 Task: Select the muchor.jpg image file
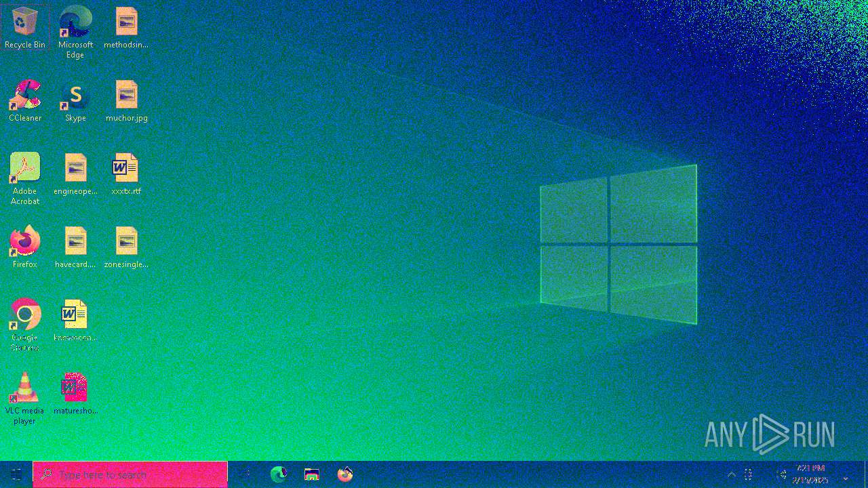[126, 101]
